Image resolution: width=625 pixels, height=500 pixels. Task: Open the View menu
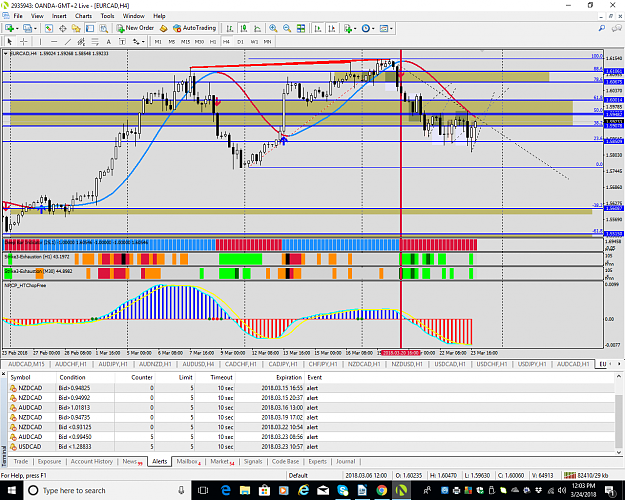click(x=37, y=16)
